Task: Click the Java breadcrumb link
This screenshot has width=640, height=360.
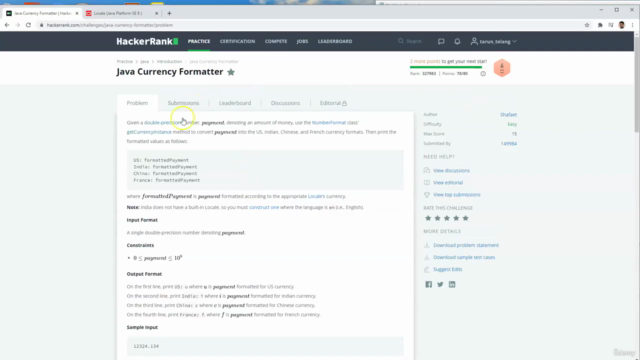Action: (x=144, y=61)
